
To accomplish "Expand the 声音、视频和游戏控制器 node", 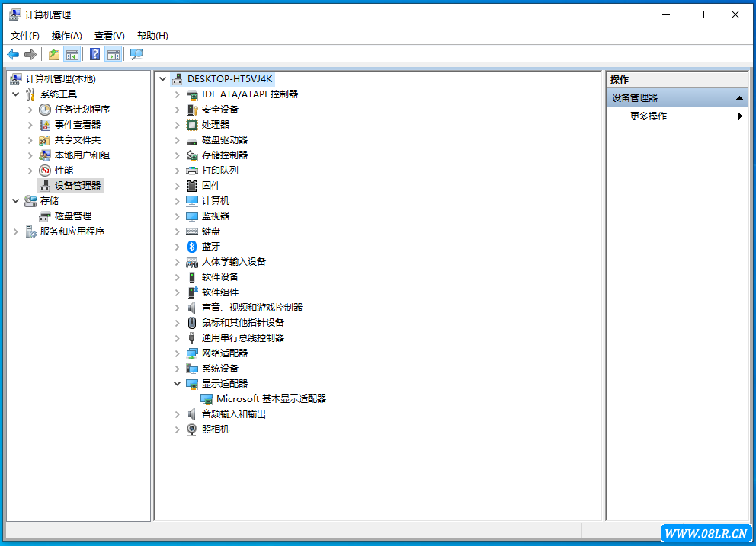I will click(x=178, y=308).
